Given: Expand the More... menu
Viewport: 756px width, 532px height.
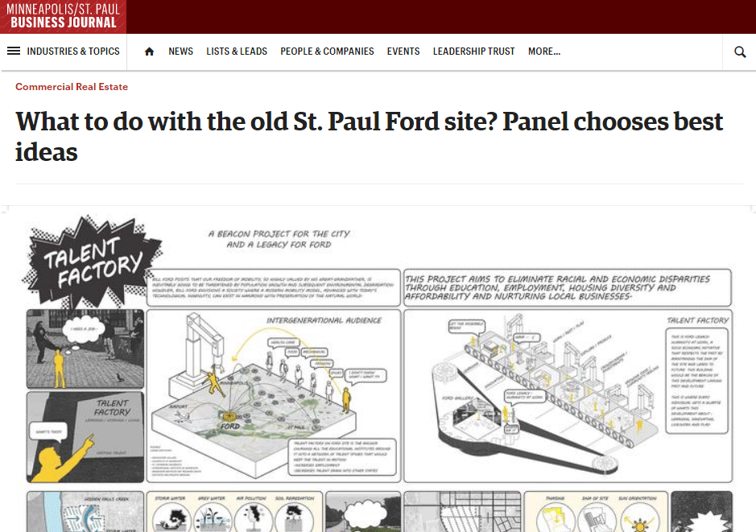Looking at the screenshot, I should pyautogui.click(x=544, y=51).
